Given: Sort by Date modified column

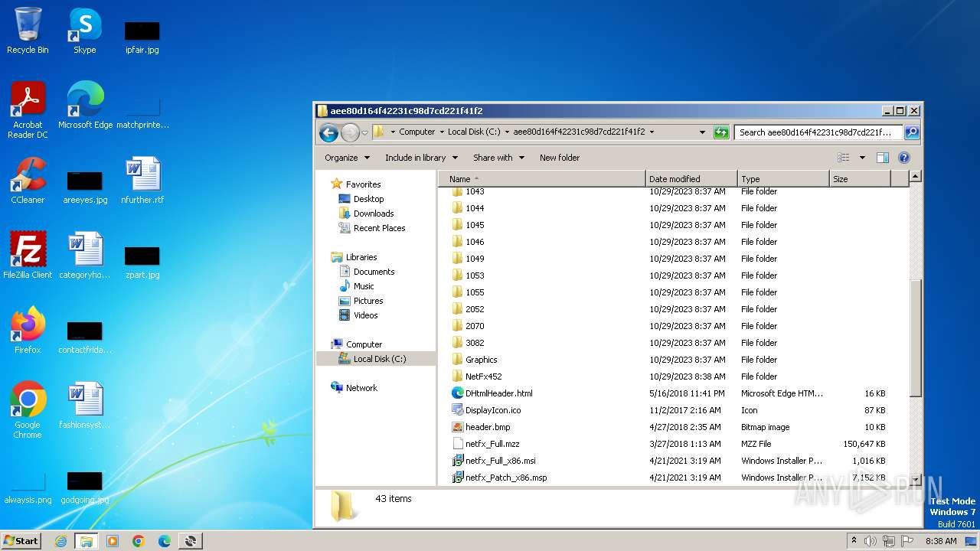Looking at the screenshot, I should click(691, 179).
